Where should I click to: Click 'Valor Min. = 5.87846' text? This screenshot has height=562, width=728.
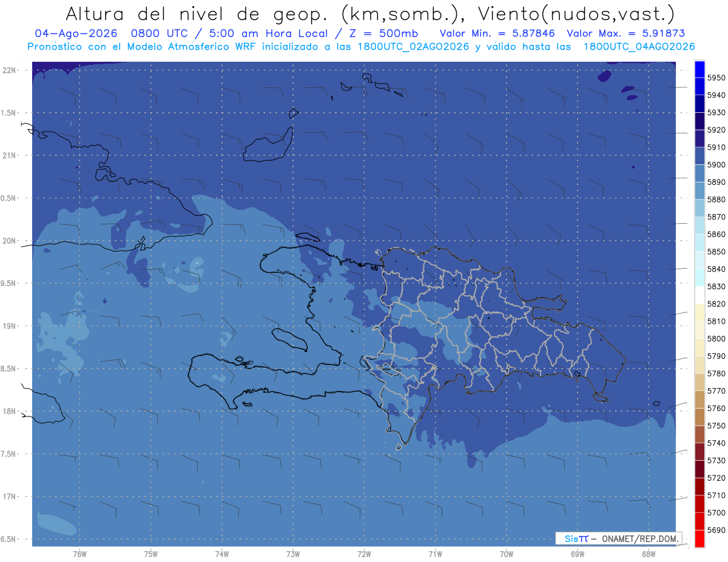click(x=497, y=33)
